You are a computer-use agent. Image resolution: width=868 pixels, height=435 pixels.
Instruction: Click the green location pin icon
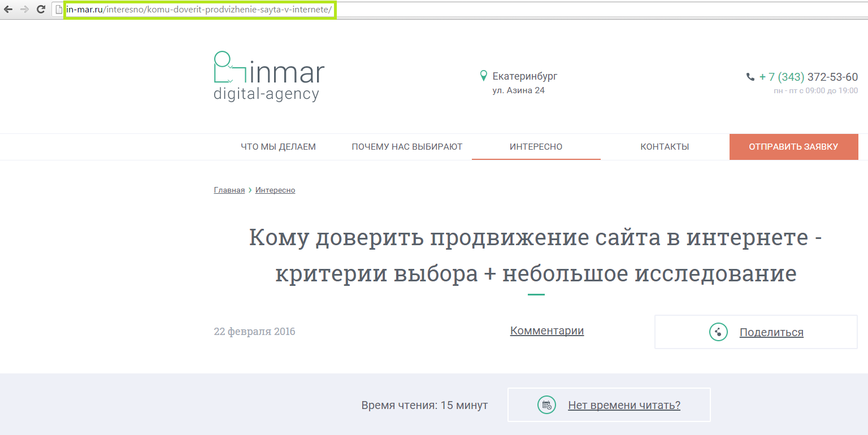click(x=483, y=76)
